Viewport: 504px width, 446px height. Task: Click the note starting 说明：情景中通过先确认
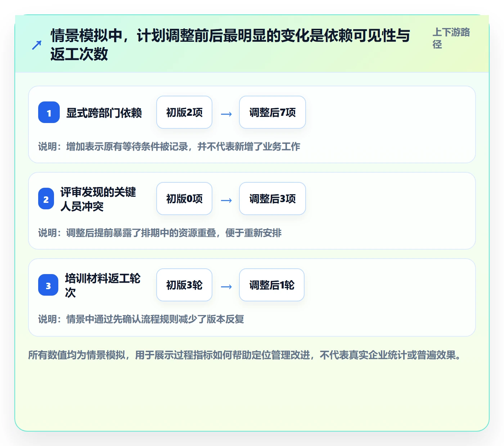[141, 319]
